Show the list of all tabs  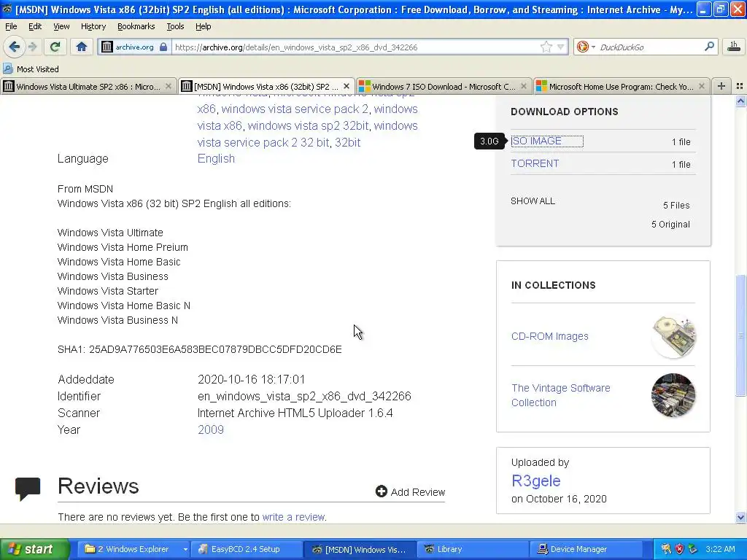coord(740,86)
